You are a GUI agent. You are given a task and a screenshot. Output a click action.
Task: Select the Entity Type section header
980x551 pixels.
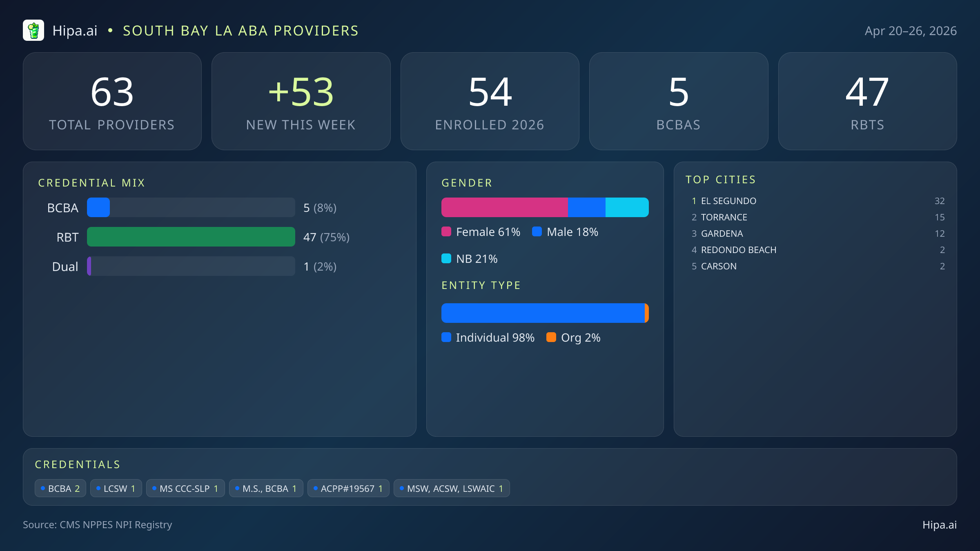[x=481, y=285]
